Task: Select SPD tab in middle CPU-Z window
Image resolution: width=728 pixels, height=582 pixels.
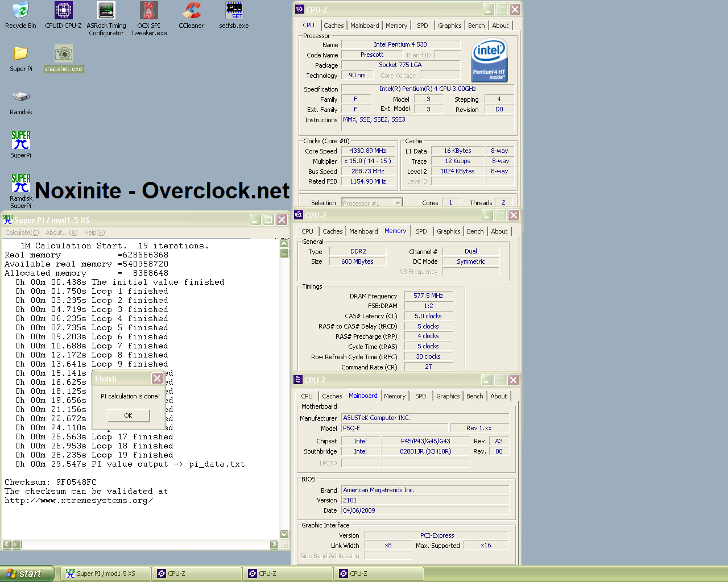Action: click(x=421, y=231)
